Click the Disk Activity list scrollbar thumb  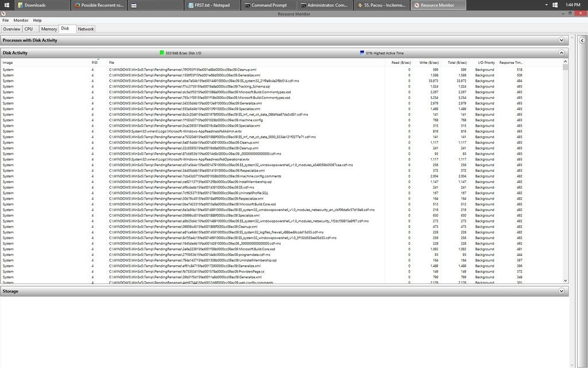(x=566, y=68)
